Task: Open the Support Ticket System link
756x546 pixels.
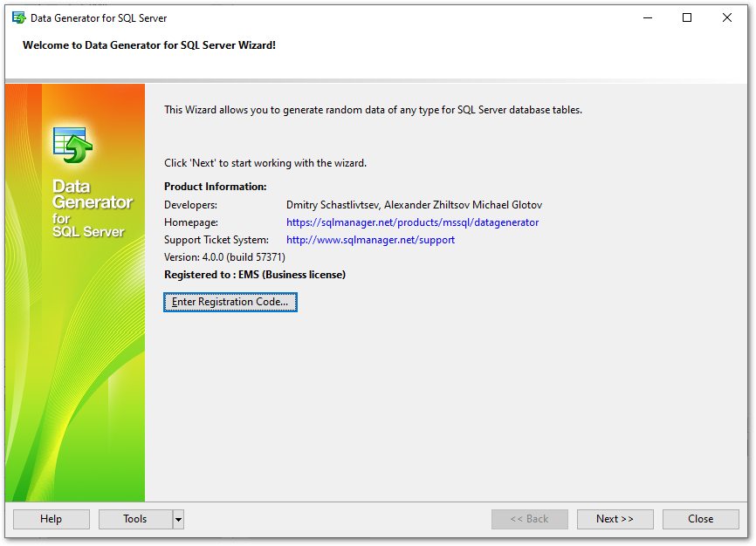Action: pyautogui.click(x=370, y=240)
